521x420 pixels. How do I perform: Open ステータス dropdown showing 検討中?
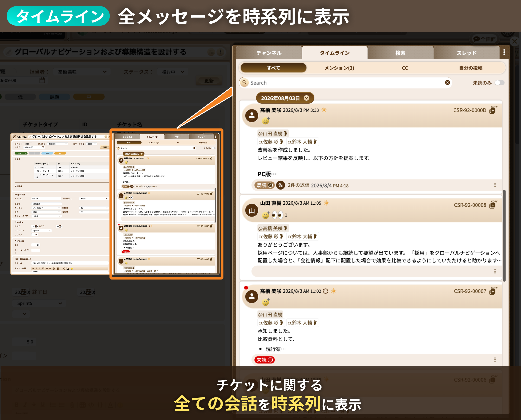173,72
